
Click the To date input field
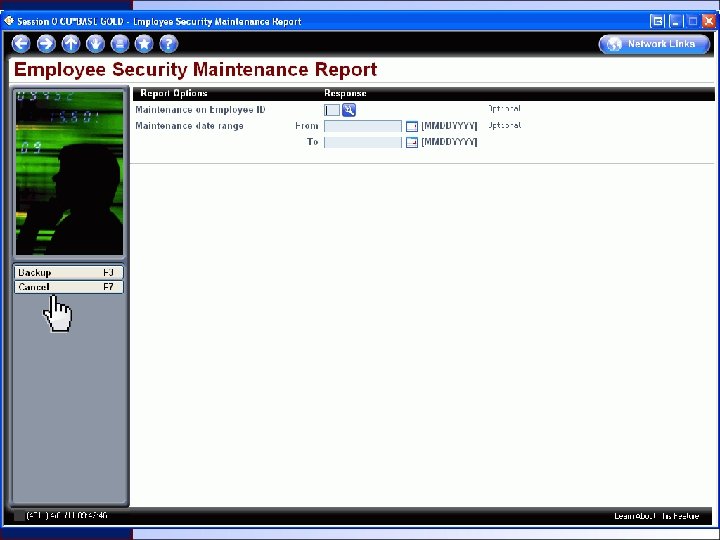[363, 142]
